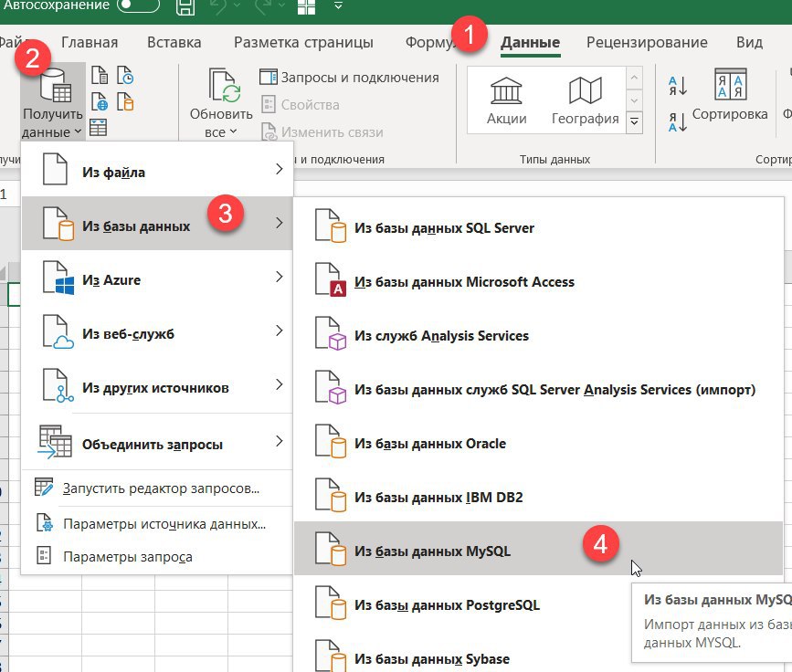Open the Разметка страницы tab
Image resolution: width=792 pixels, height=672 pixels.
click(303, 42)
